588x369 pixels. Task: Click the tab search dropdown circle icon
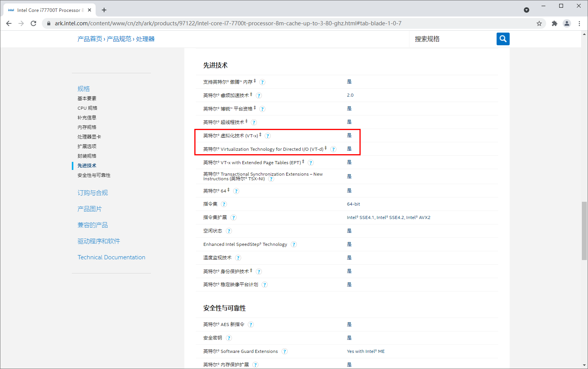coord(527,10)
